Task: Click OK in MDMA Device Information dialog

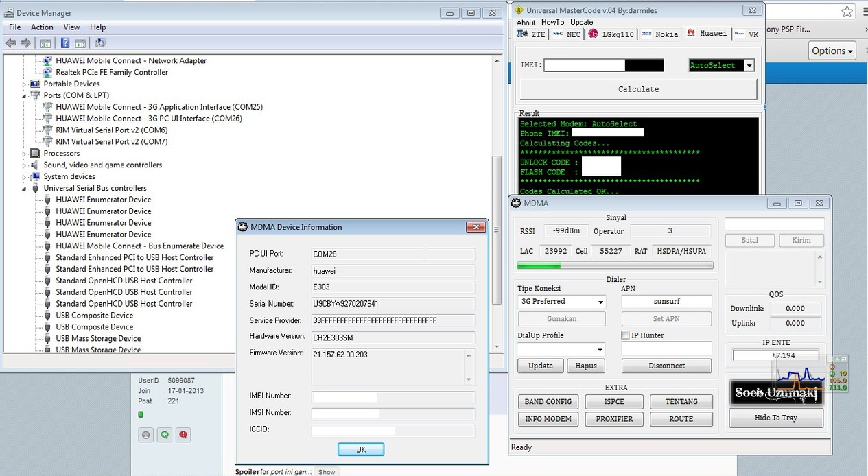Action: [361, 449]
